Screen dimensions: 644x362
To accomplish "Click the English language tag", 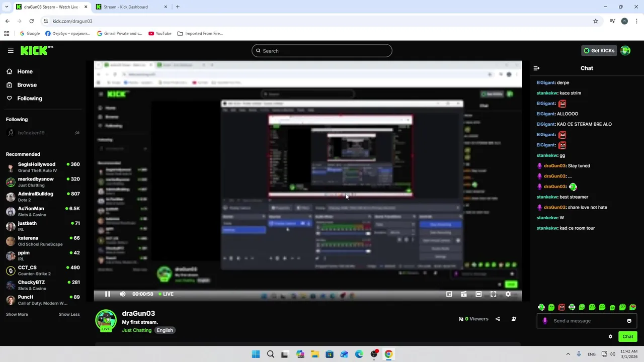I will pyautogui.click(x=165, y=330).
